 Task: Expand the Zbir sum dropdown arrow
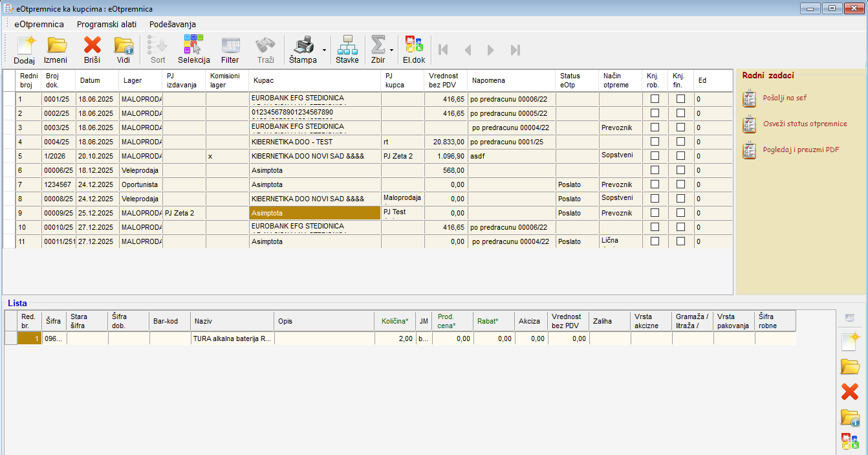(x=392, y=50)
